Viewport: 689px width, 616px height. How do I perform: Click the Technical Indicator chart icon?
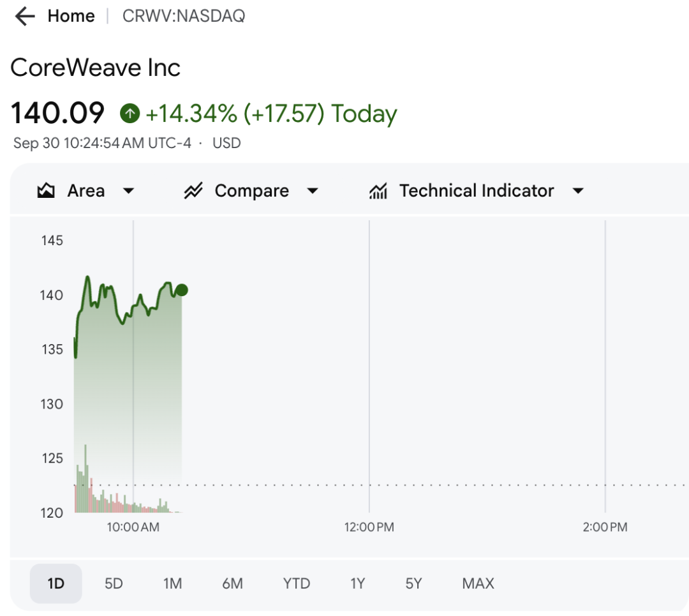[378, 191]
